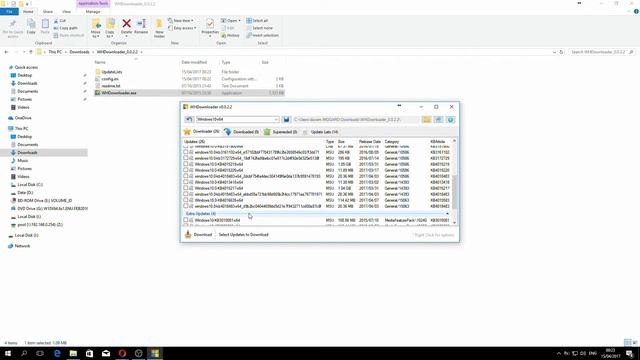Click the Rename icon in Explorer ribbon
The width and height of the screenshot is (640, 360).
[x=141, y=27]
